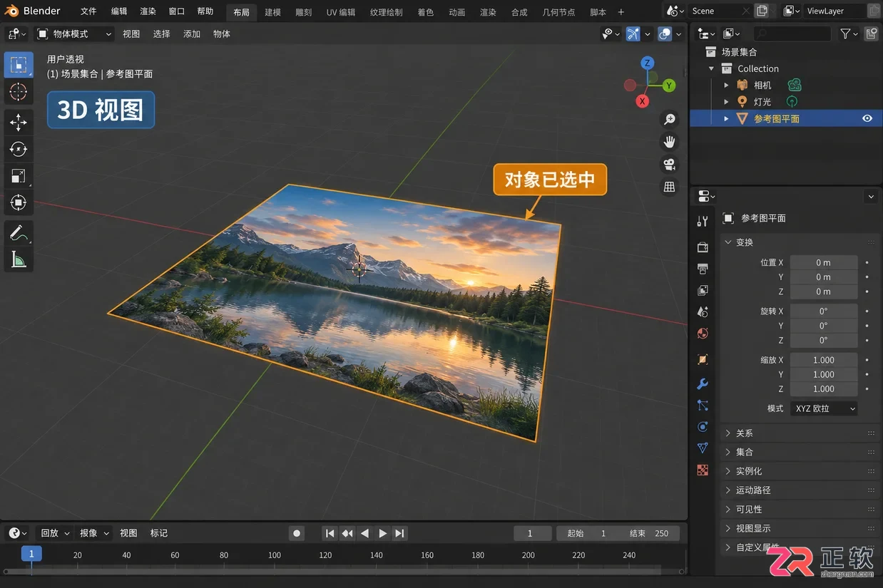Toggle visibility eye of 参考图平面
The image size is (883, 588).
tap(867, 118)
